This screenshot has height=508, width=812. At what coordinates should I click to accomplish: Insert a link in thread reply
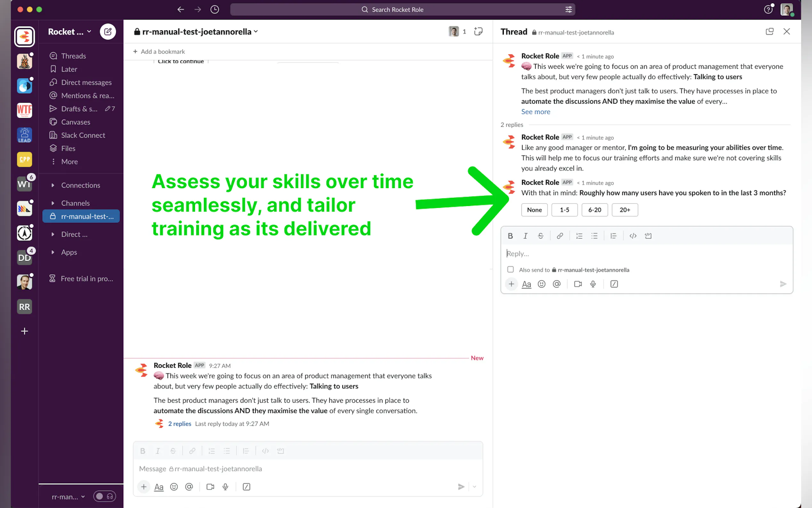point(559,236)
